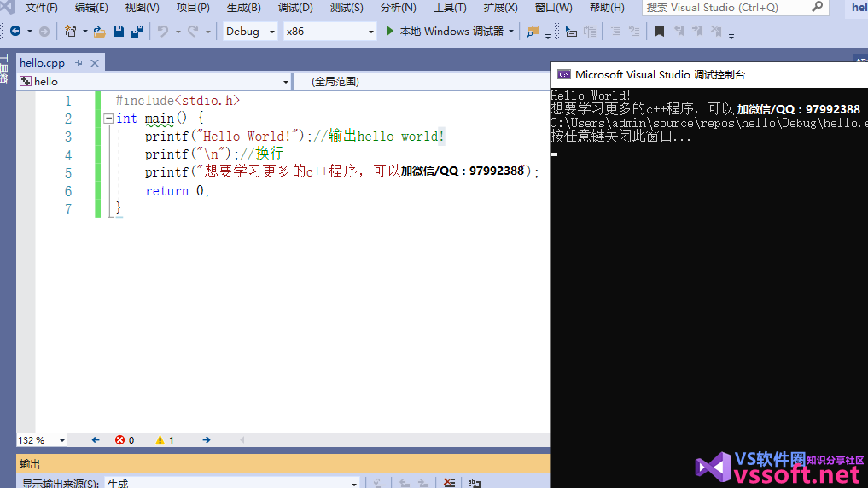Close the hello.cpp tab

click(95, 63)
